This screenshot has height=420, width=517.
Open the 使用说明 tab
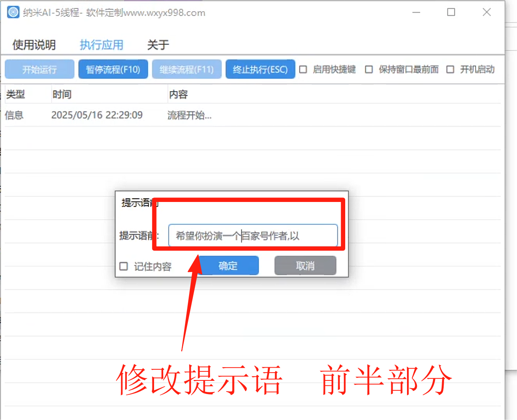pos(34,45)
